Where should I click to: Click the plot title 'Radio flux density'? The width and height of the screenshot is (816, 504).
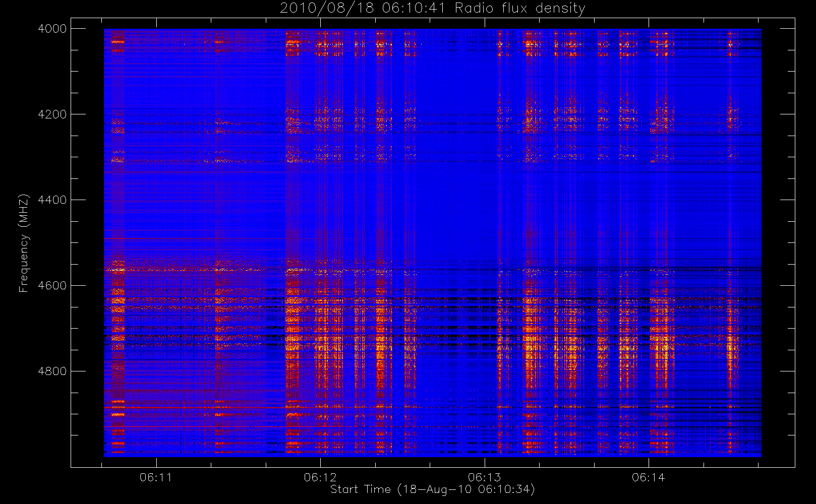click(520, 9)
